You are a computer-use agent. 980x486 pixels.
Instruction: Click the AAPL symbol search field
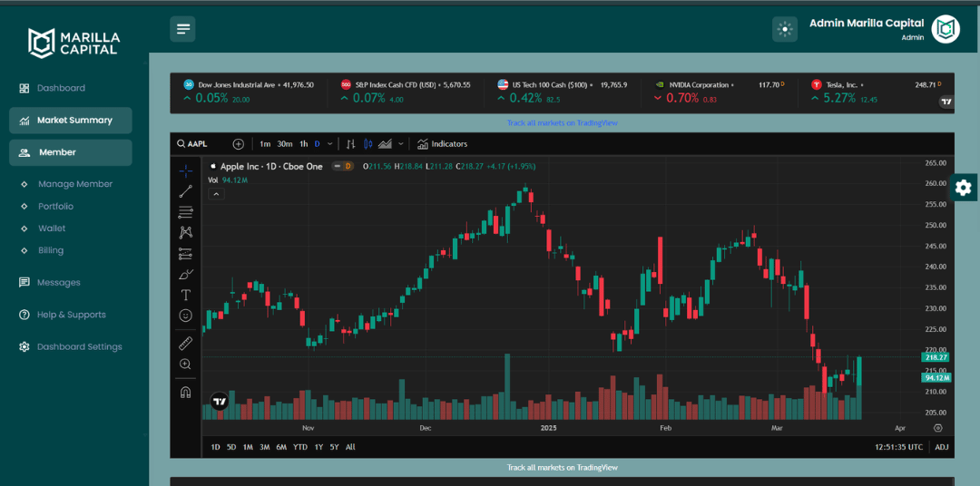click(x=199, y=143)
